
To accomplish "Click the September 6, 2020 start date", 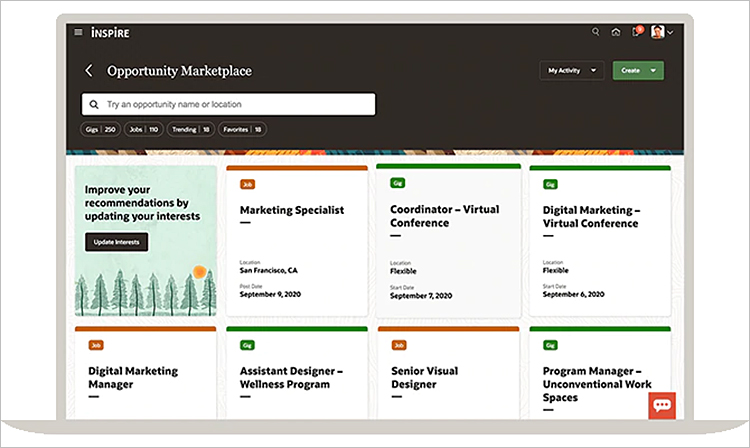I will click(x=573, y=295).
